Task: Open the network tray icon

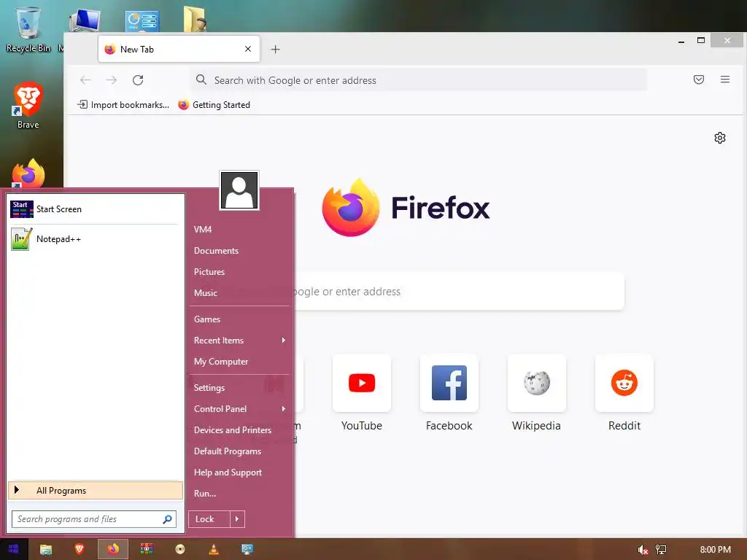Action: tap(661, 550)
